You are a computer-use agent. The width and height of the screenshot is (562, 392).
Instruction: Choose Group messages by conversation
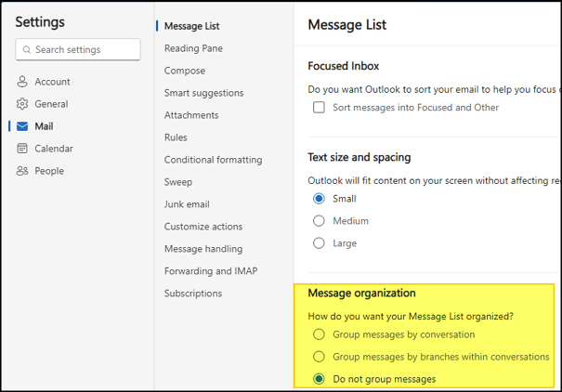point(319,334)
